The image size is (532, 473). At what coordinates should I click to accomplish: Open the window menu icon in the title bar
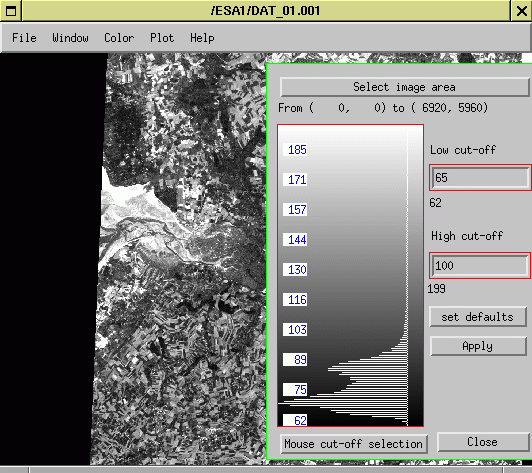click(x=11, y=11)
